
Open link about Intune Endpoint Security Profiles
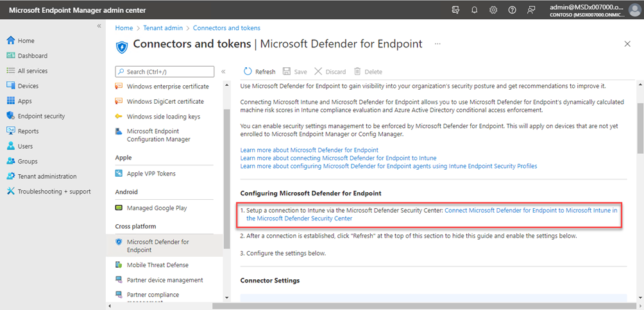tap(389, 166)
